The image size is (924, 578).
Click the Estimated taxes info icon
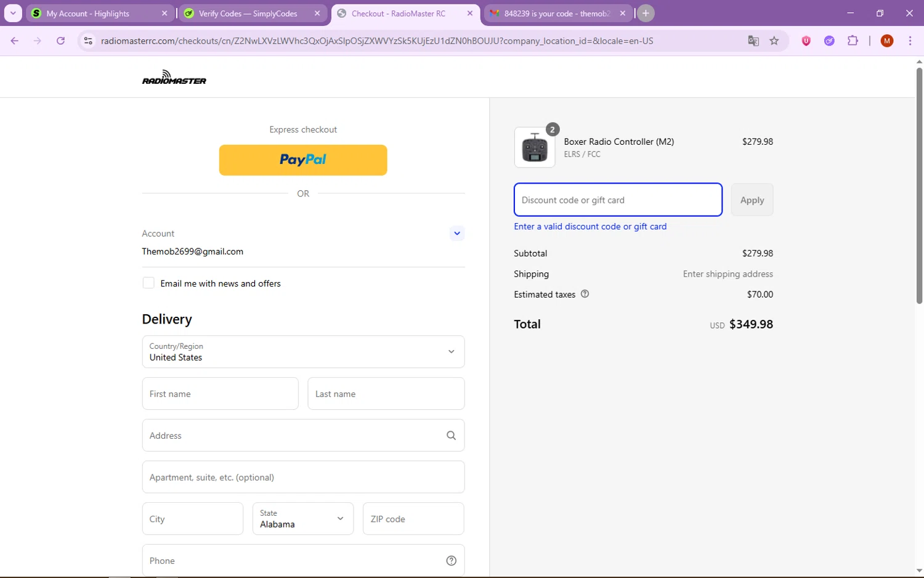(x=585, y=294)
